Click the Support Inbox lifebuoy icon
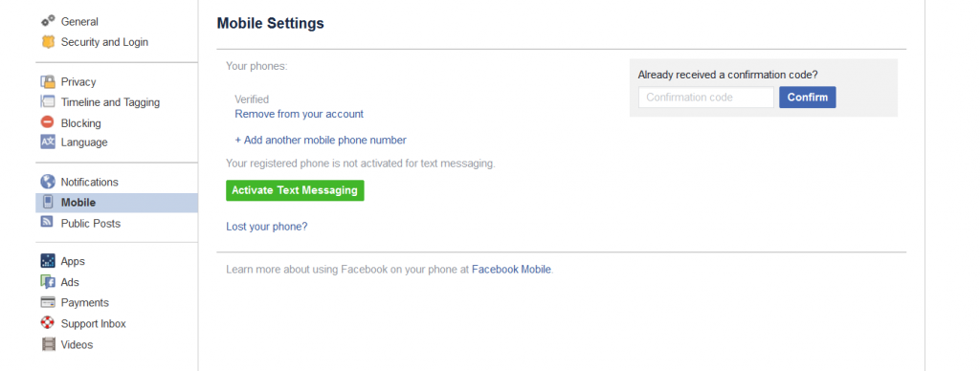980x371 pixels. (x=48, y=323)
